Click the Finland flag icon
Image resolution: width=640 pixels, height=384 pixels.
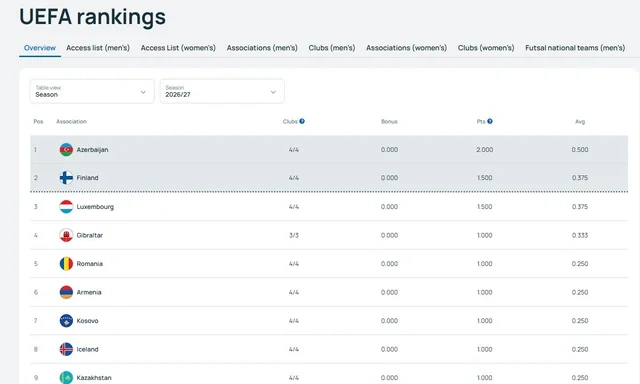click(66, 178)
